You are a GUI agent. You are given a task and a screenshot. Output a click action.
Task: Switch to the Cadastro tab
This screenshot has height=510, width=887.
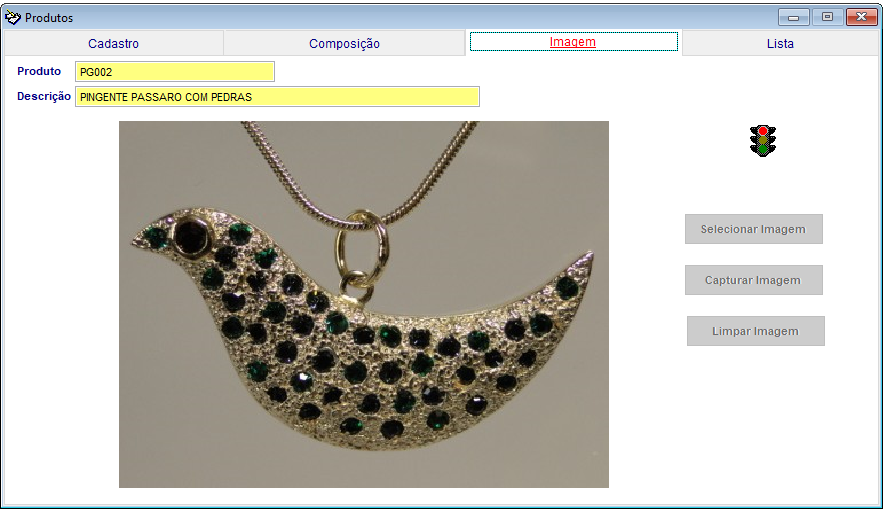pos(113,44)
